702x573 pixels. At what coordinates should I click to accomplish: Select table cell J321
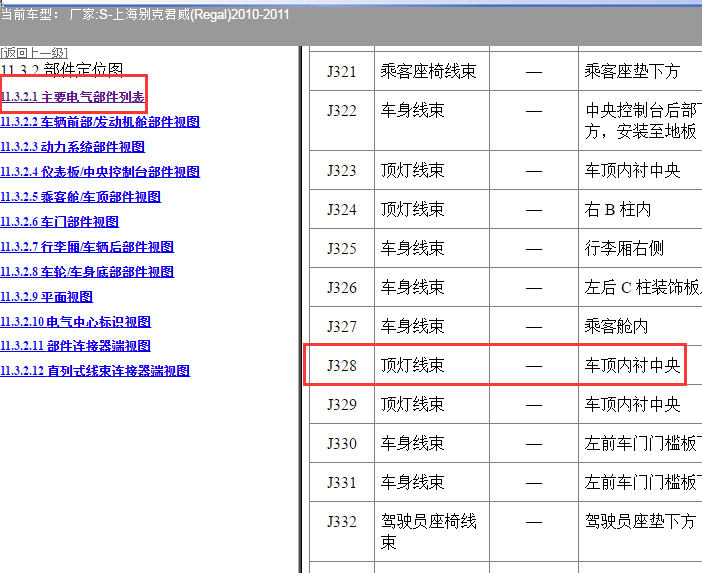pos(342,72)
